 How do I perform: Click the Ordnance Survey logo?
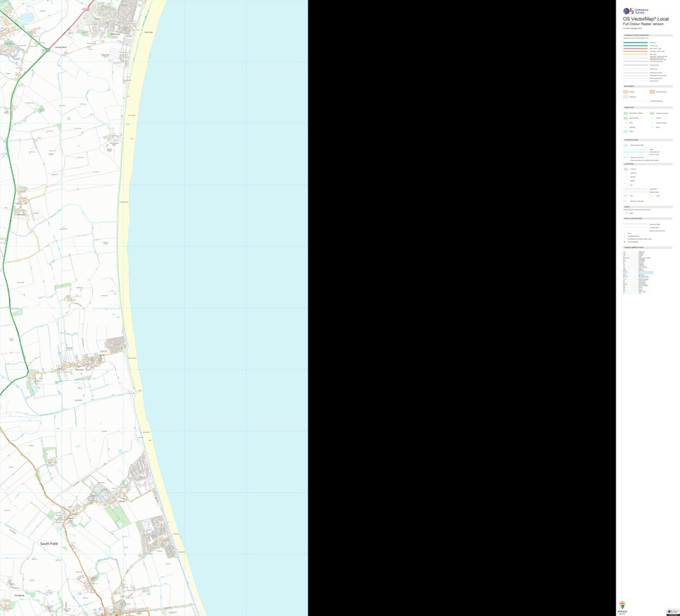pyautogui.click(x=635, y=11)
